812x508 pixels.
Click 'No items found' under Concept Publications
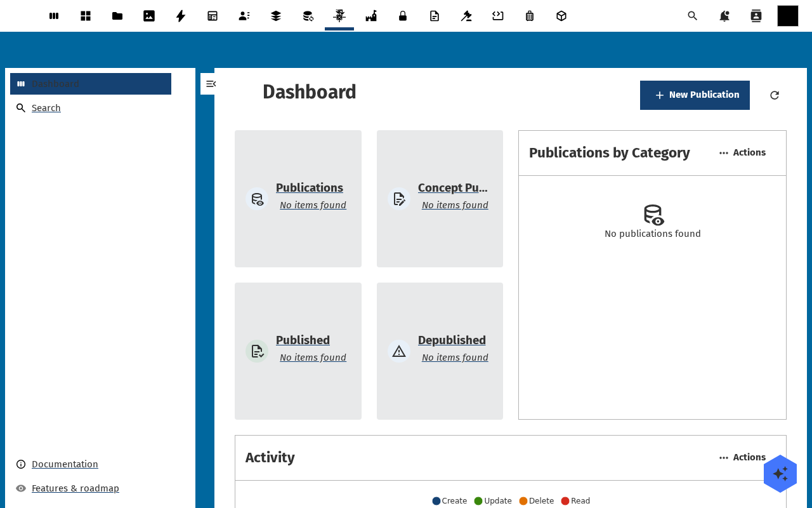(x=455, y=205)
